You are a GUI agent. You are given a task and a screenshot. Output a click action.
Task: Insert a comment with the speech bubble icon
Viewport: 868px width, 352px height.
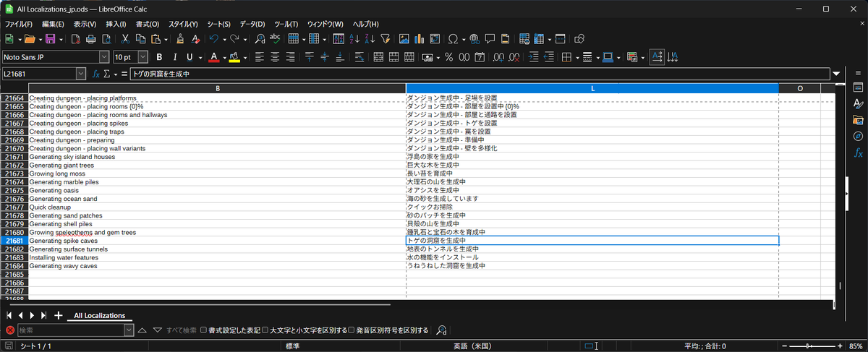tap(490, 38)
